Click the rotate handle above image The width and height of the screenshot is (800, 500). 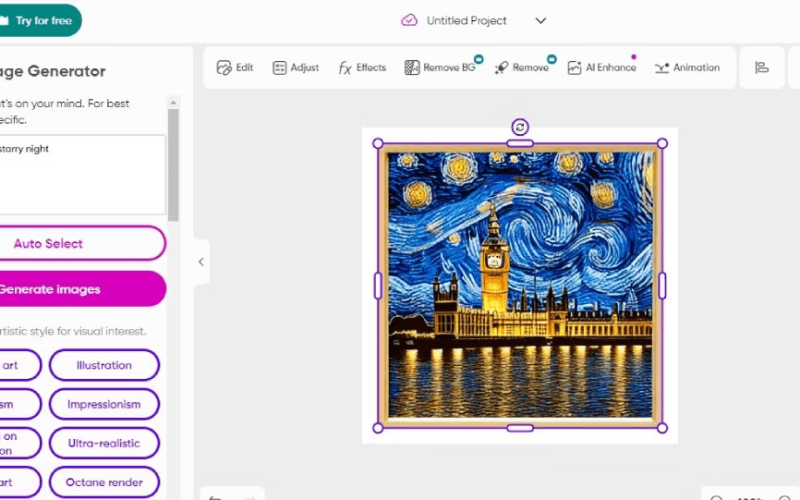click(520, 127)
